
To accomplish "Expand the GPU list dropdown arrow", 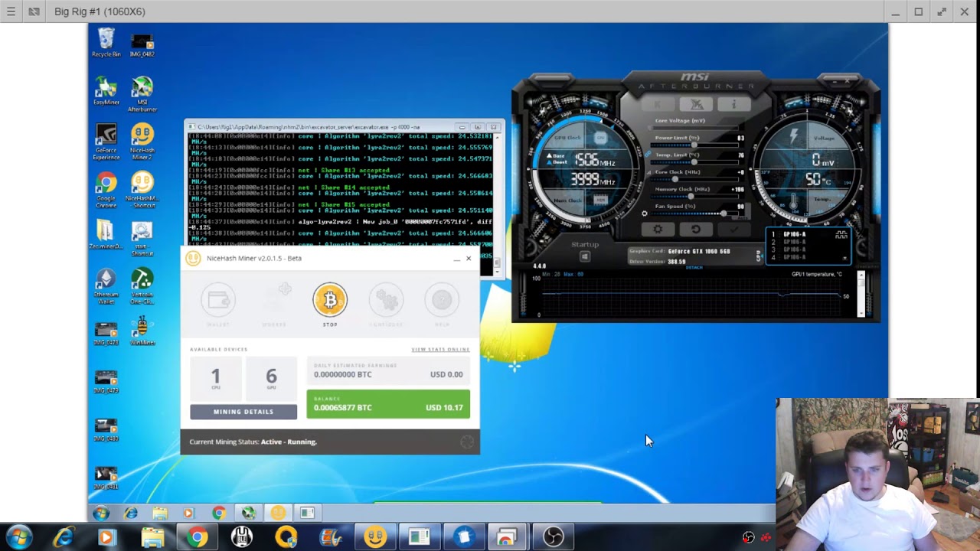I will 845,259.
